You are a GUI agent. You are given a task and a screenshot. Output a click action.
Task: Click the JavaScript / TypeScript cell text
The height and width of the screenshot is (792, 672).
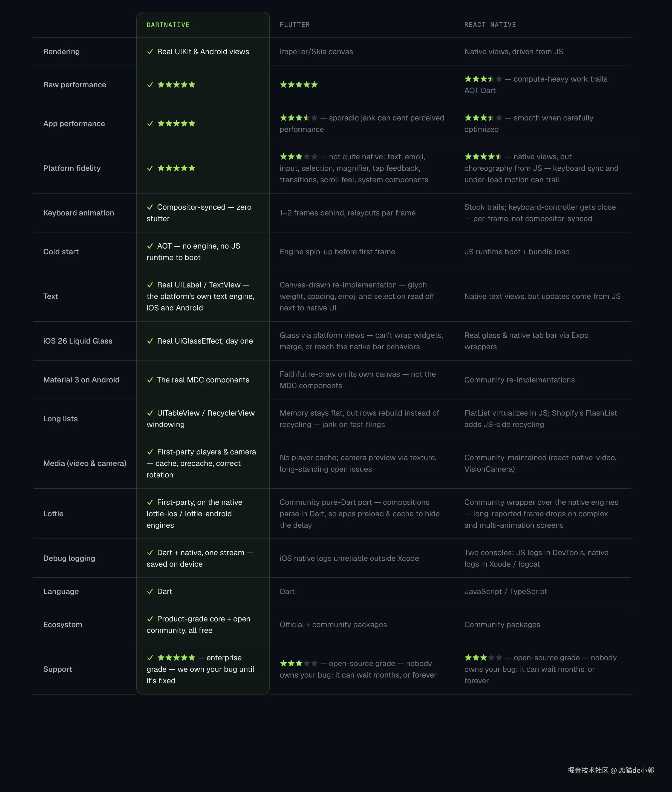click(x=506, y=591)
